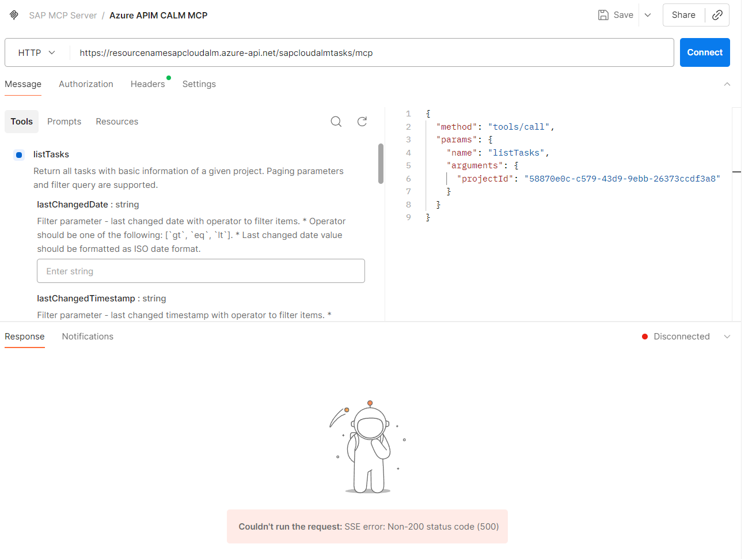Open the Notifications tab
Viewport: 756px width, 559px height.
coord(88,337)
